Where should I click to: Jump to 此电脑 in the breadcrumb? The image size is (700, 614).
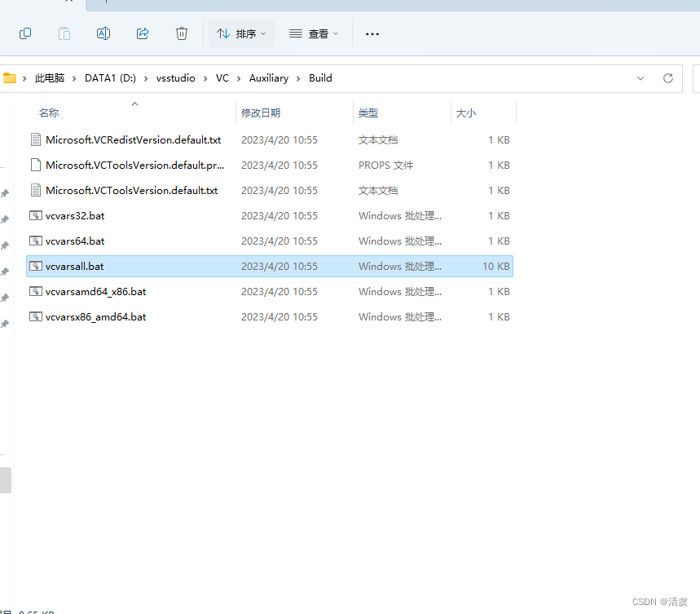(x=49, y=78)
